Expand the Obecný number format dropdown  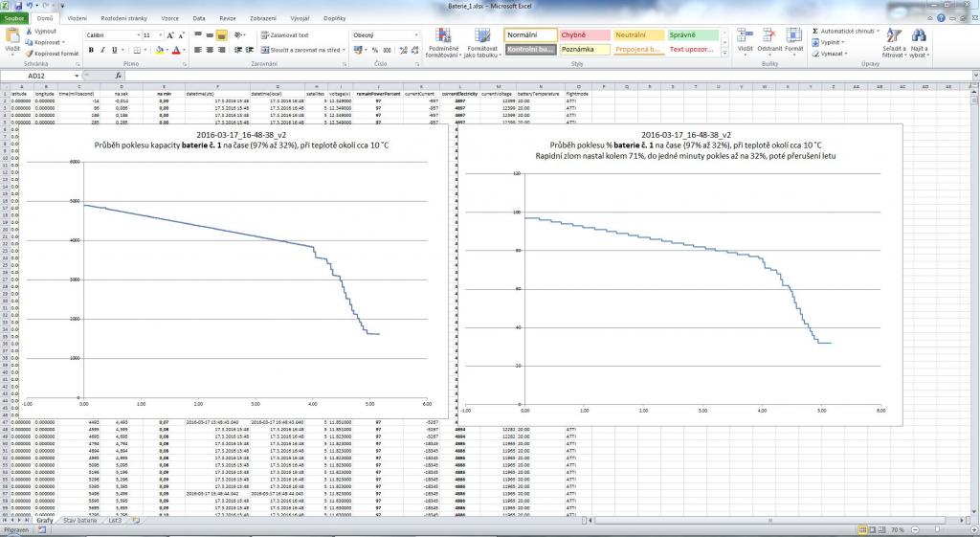[x=416, y=35]
